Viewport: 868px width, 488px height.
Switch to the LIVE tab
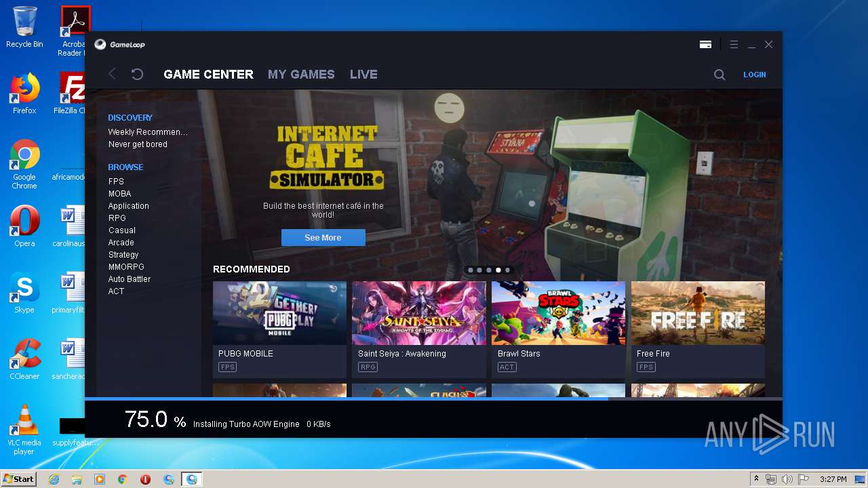tap(363, 75)
